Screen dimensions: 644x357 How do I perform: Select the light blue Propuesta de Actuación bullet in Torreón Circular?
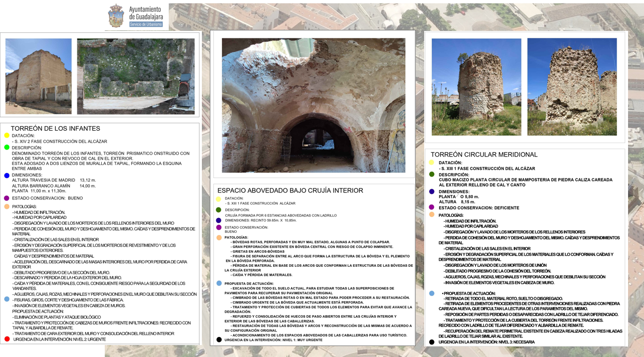click(x=432, y=294)
